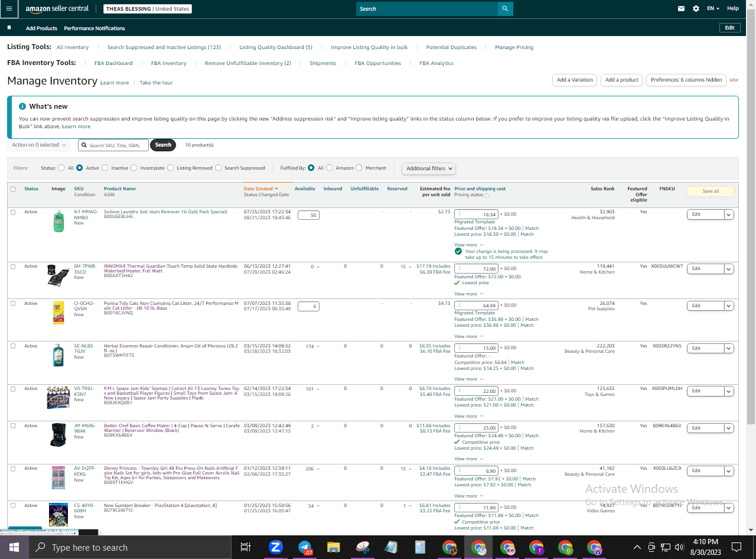This screenshot has width=756, height=559.
Task: Expand View more under Soilove pricing
Action: pos(468,245)
